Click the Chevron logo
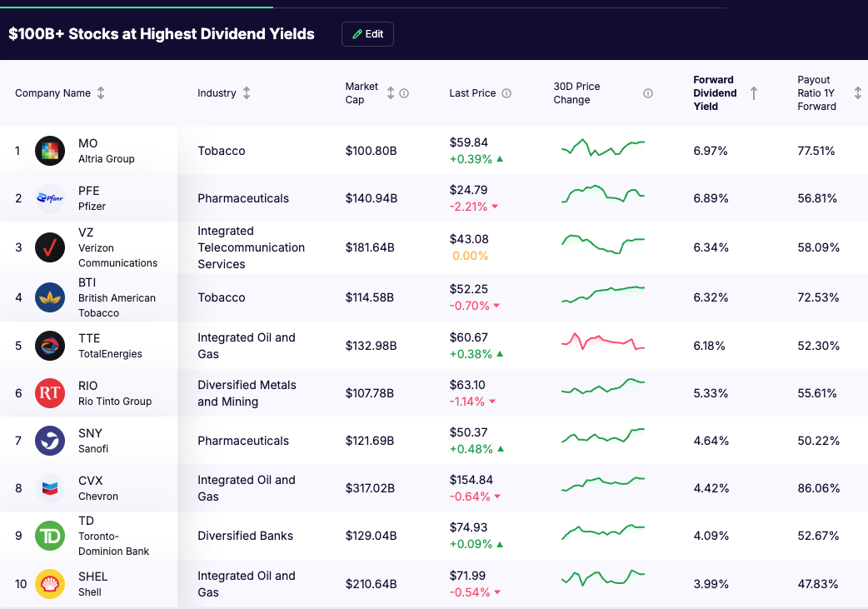Image resolution: width=868 pixels, height=609 pixels. (x=50, y=488)
